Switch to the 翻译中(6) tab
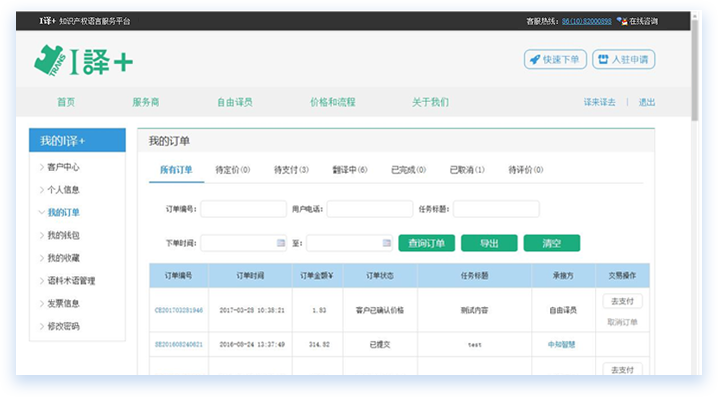The width and height of the screenshot is (718, 397). [350, 170]
